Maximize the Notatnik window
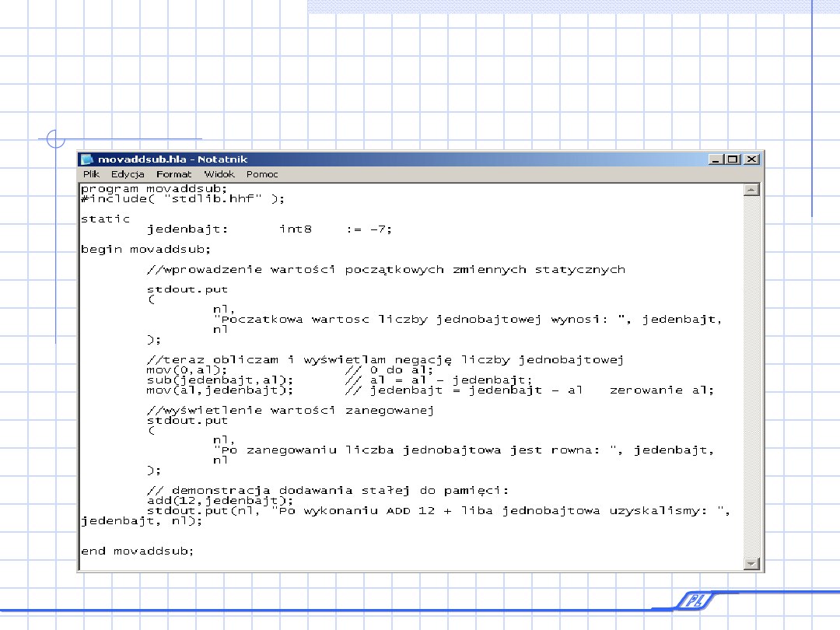840x630 pixels. click(733, 159)
